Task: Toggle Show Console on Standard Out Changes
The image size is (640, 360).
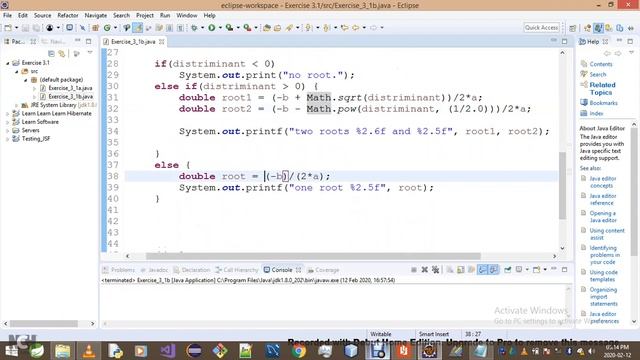Action: coord(482,269)
